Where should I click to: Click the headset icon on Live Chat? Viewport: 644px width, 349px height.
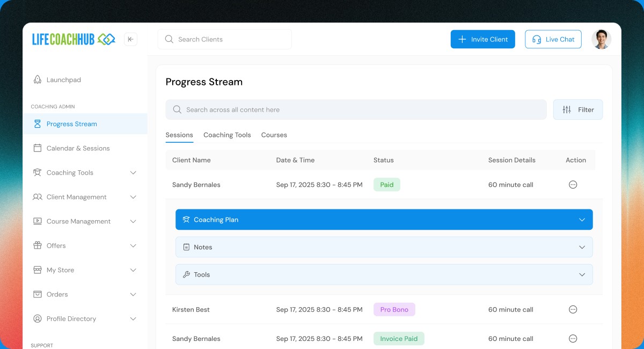(537, 39)
